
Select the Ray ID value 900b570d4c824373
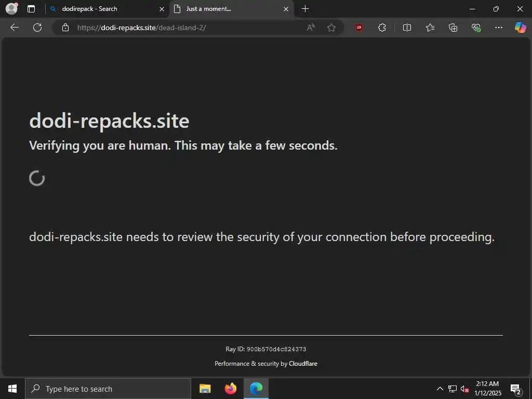276,349
